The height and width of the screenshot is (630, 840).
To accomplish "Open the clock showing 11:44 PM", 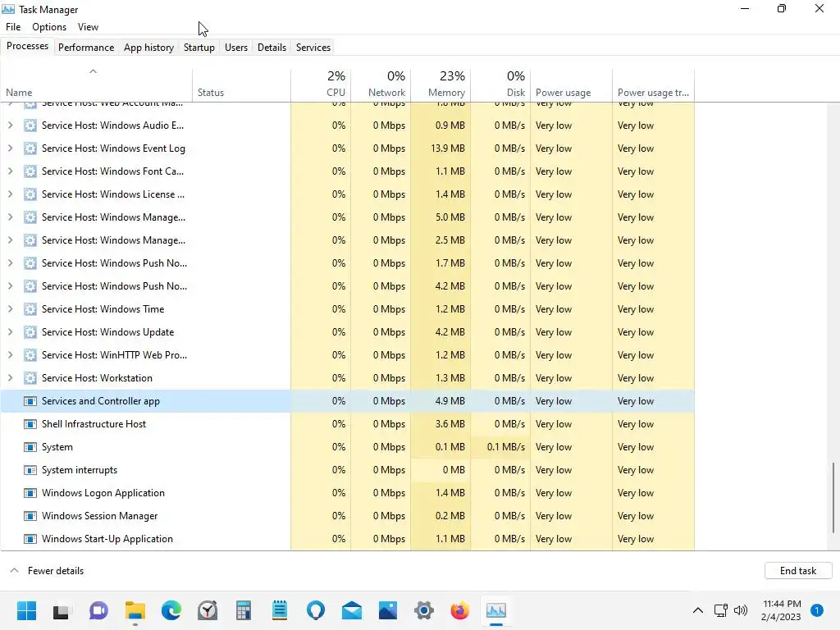I will 781,610.
